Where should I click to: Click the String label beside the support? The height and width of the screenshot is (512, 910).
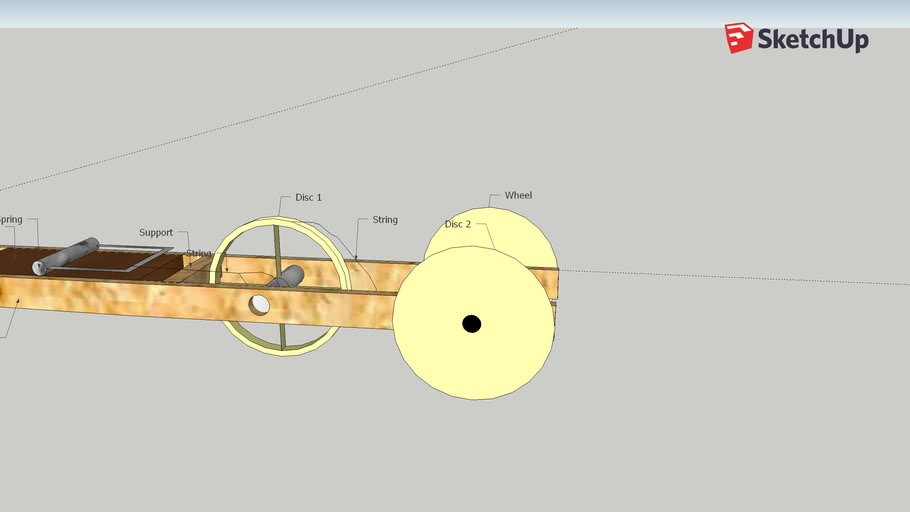click(x=198, y=253)
